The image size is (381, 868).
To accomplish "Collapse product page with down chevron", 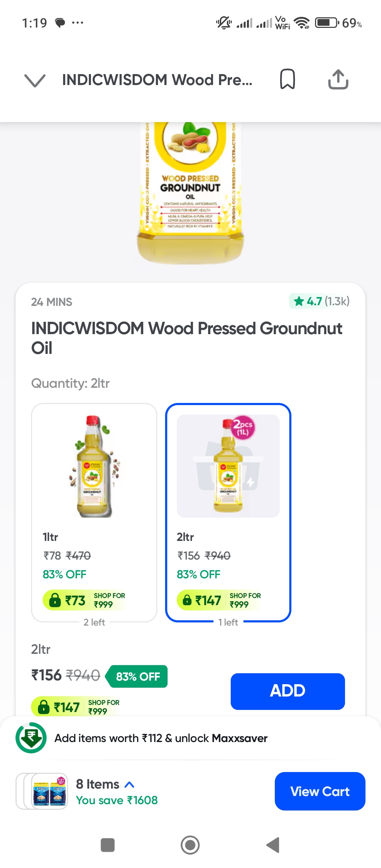I will 35,80.
